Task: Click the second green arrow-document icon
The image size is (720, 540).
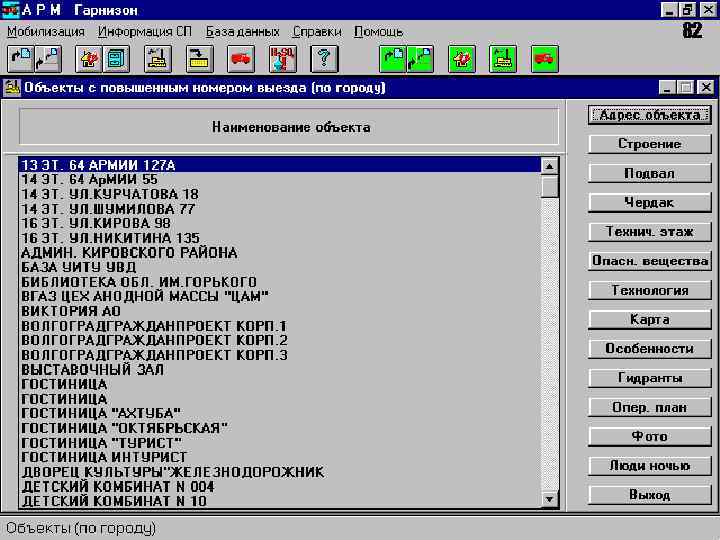Action: (421, 59)
